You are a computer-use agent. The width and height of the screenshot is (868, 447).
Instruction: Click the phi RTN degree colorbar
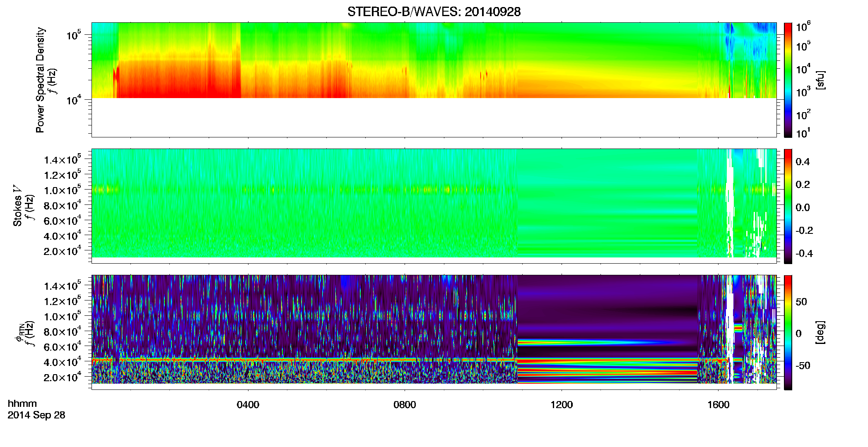click(x=788, y=332)
